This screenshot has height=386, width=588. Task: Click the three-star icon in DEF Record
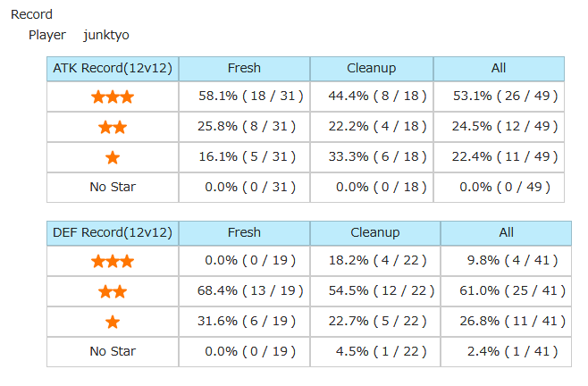pyautogui.click(x=113, y=261)
